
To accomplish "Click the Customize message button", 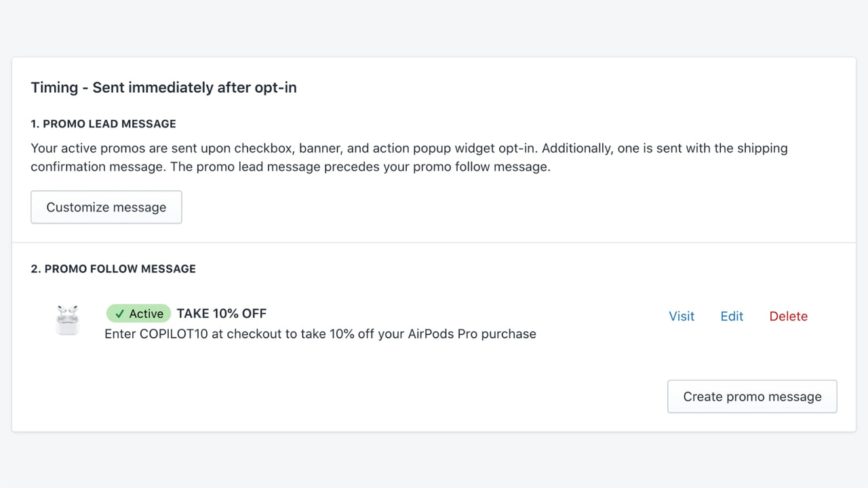I will [106, 207].
